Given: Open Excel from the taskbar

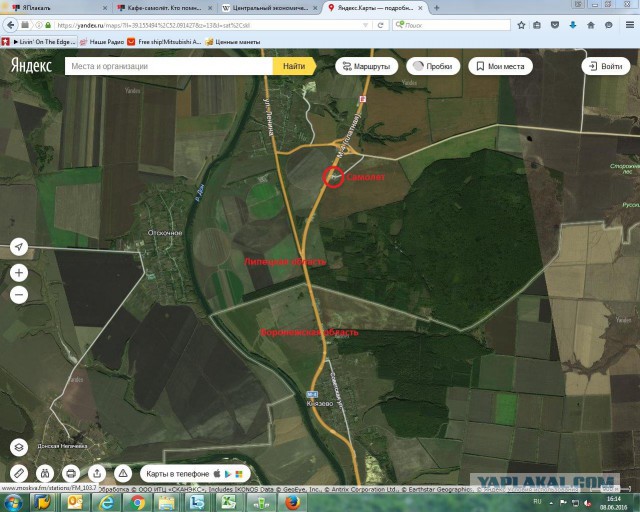Looking at the screenshot, I should [x=230, y=502].
